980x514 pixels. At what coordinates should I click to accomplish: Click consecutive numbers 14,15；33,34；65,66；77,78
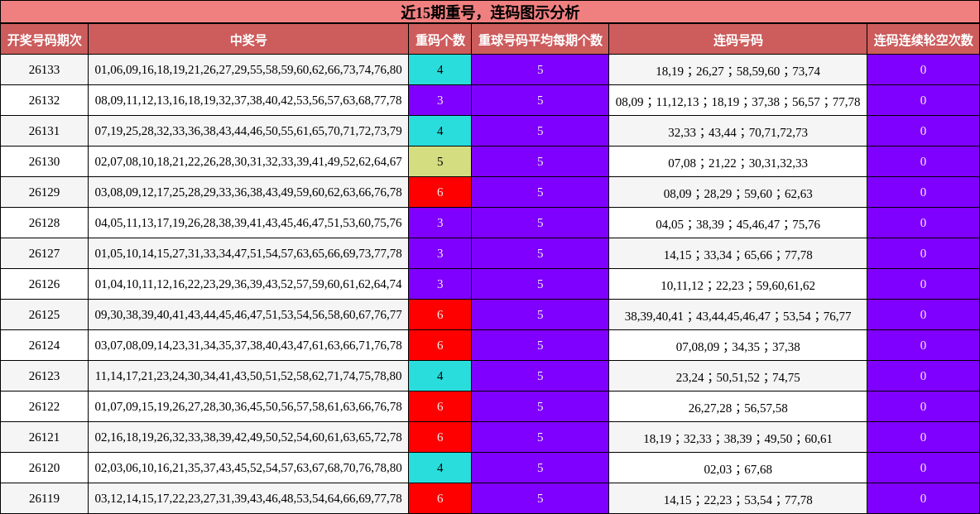(737, 254)
